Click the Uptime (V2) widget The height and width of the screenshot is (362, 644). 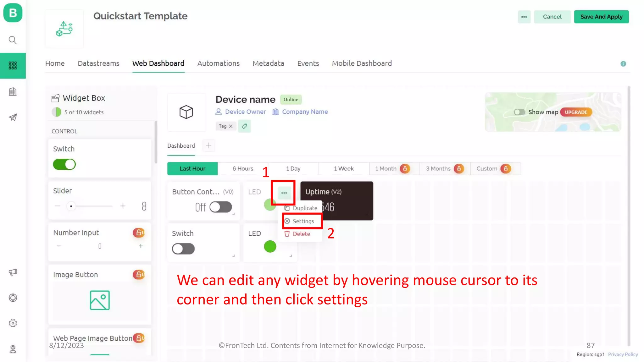click(337, 200)
